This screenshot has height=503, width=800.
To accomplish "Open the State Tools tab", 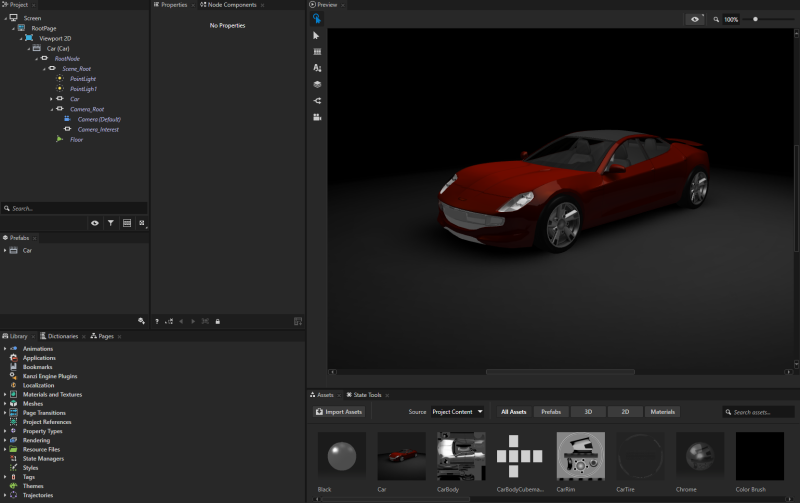I will [365, 395].
